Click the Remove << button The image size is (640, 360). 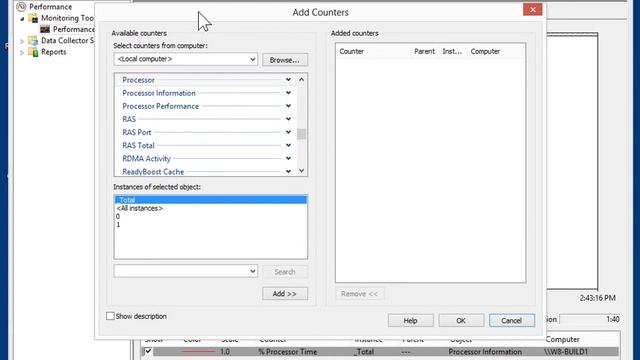click(360, 293)
